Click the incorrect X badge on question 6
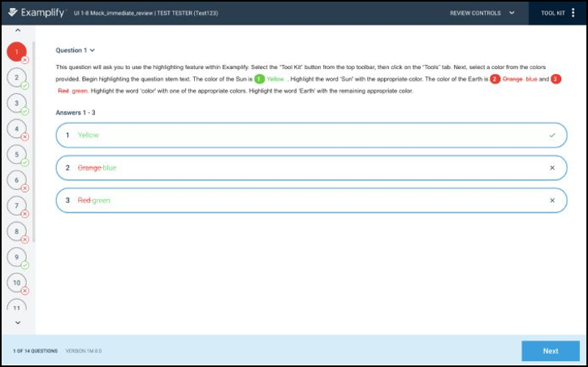Viewport: 588px width, 367px height. tap(24, 188)
